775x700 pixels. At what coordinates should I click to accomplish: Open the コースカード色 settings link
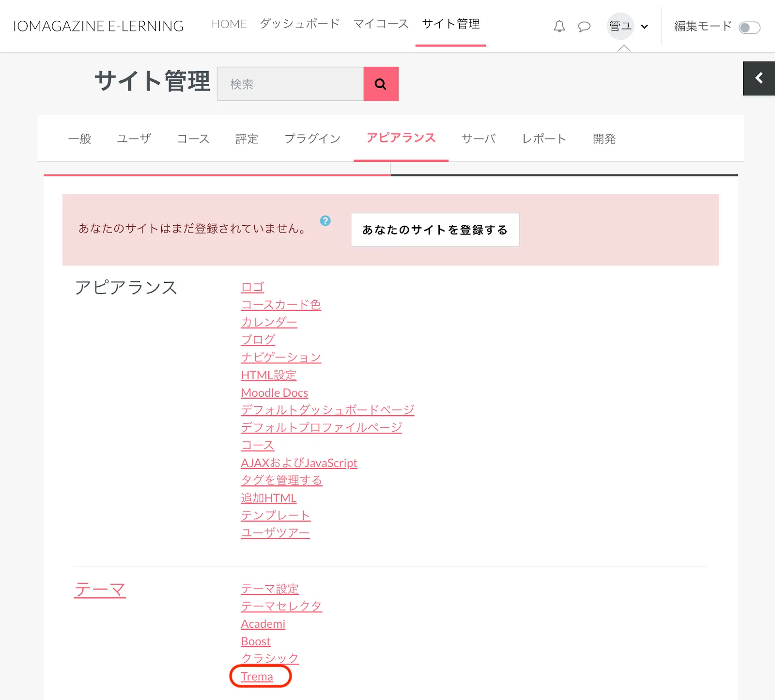click(281, 305)
